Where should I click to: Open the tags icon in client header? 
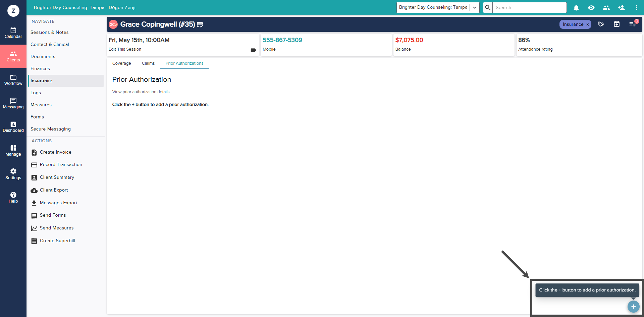601,24
